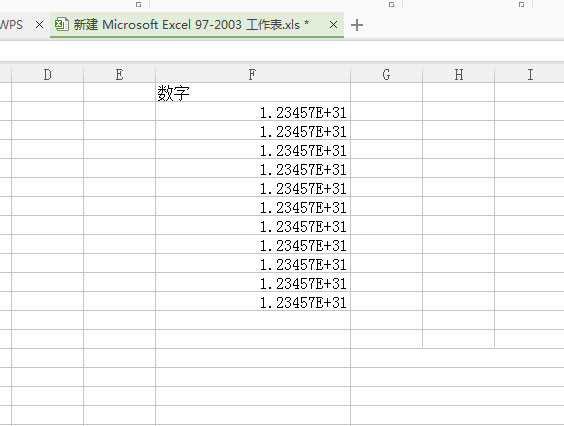Select column F header
This screenshot has width=564, height=426.
tap(253, 74)
